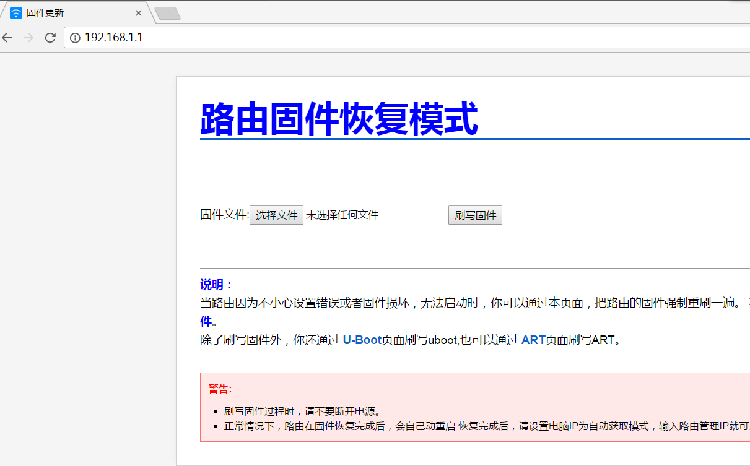Click the Wi-Fi favicon on the browser tab
The width and height of the screenshot is (750, 466).
(16, 13)
